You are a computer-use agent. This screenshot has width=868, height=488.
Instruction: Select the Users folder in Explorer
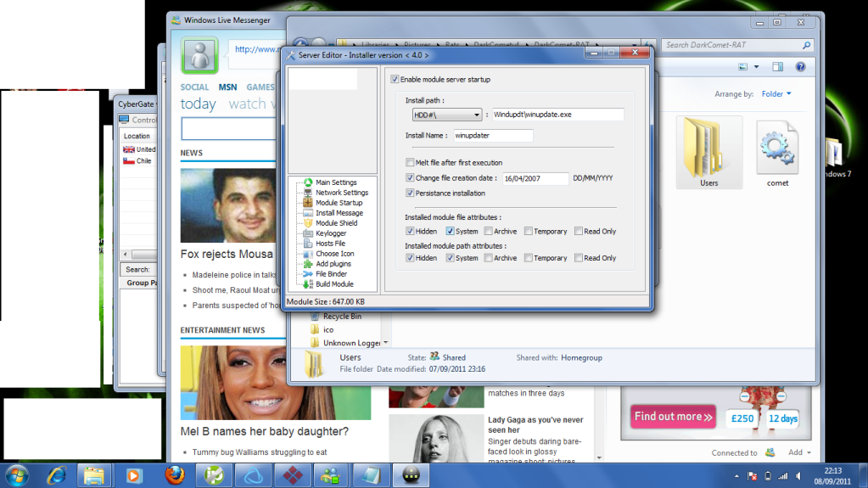(709, 152)
